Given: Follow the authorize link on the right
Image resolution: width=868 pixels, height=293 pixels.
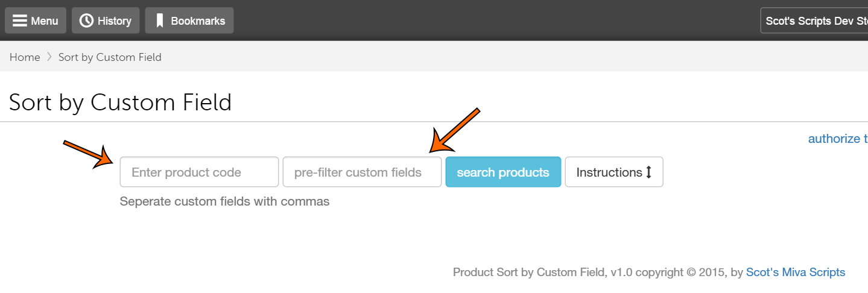Looking at the screenshot, I should pos(837,139).
